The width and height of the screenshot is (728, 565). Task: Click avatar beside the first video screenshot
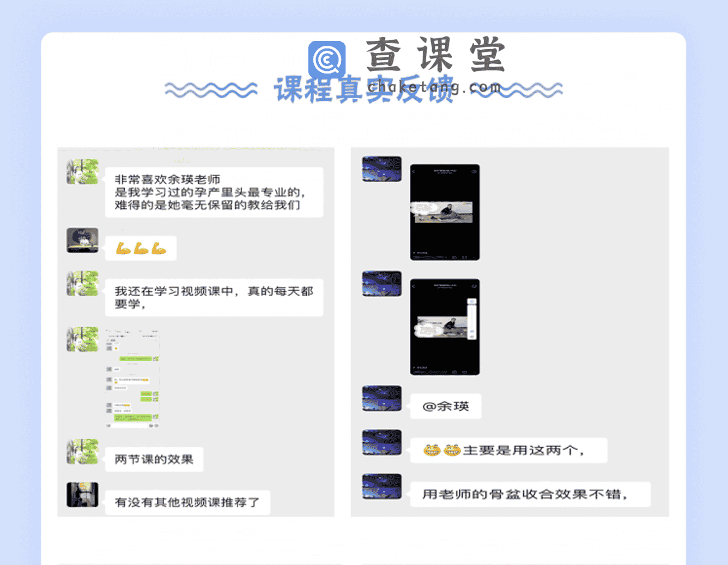click(x=382, y=169)
